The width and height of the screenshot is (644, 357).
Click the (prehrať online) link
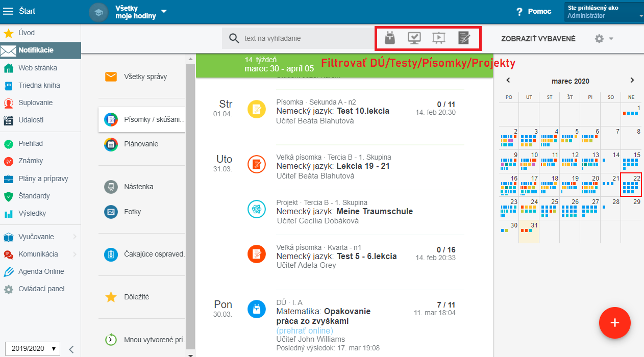[305, 330]
